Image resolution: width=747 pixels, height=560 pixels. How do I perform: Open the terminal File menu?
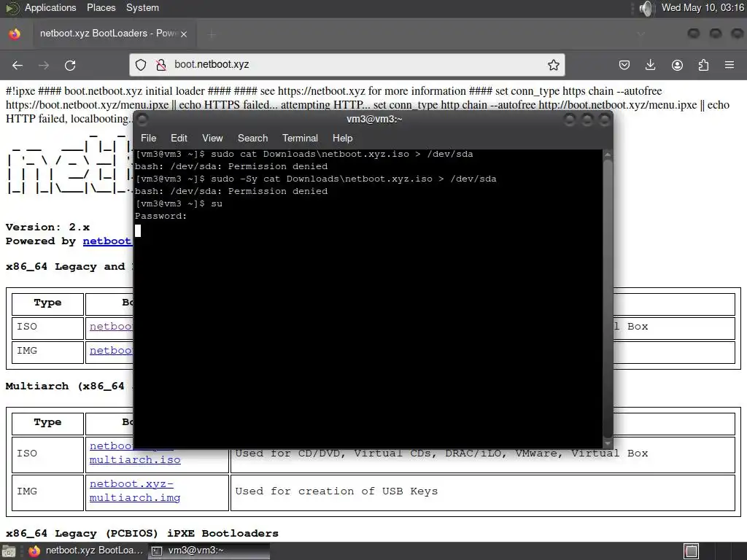[148, 138]
